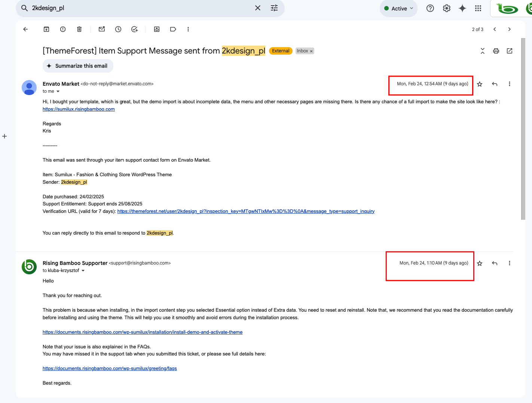This screenshot has height=403, width=532.
Task: Go to the older conversation
Action: 509,29
